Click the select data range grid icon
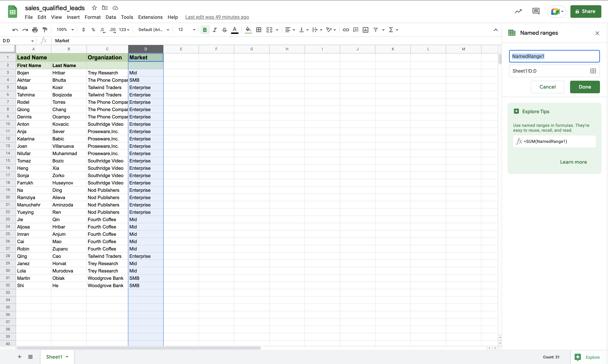Screen dimensions: 608x364 click(593, 71)
